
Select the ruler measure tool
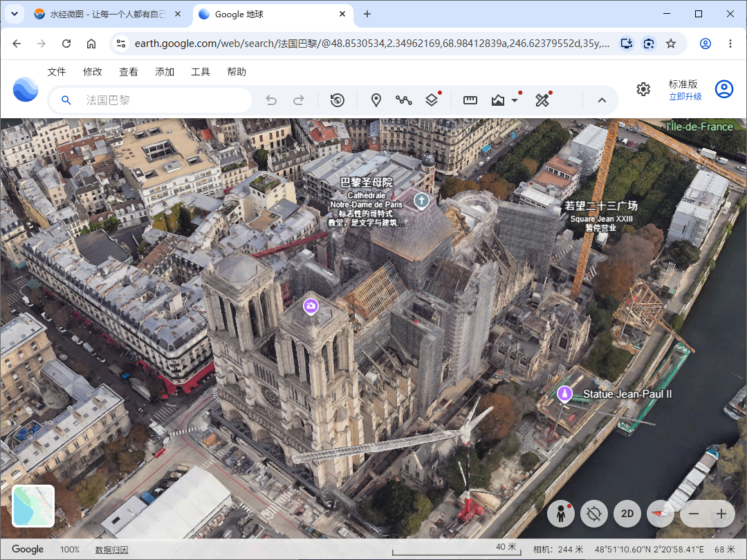point(470,100)
